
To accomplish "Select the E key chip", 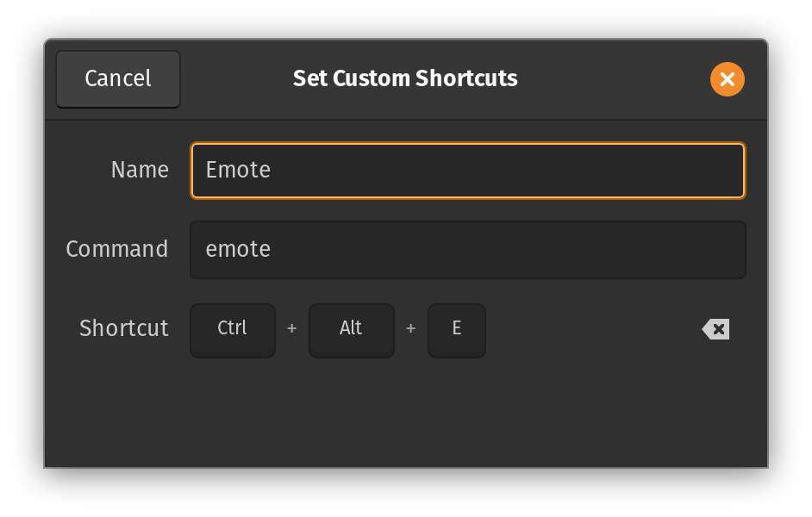I will [x=456, y=330].
